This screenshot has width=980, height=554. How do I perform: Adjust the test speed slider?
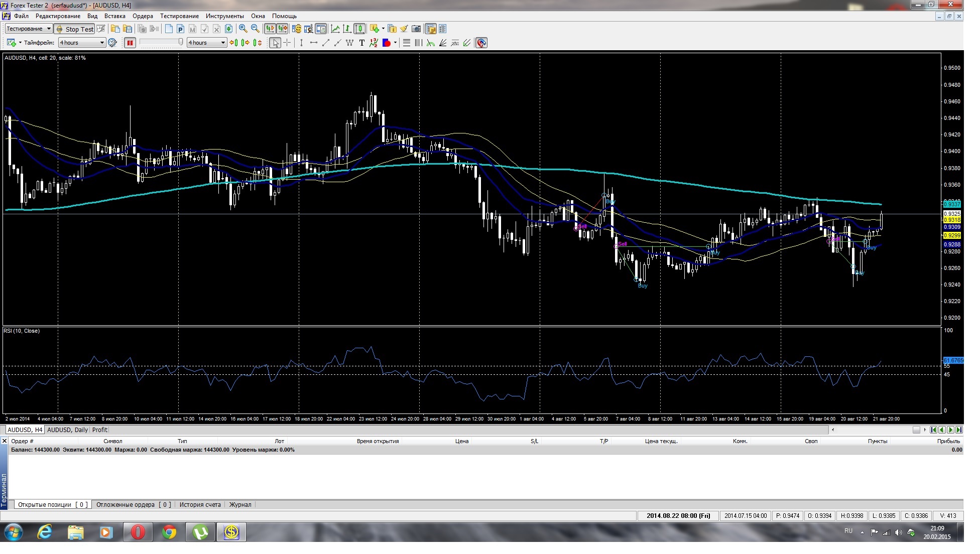coord(161,42)
